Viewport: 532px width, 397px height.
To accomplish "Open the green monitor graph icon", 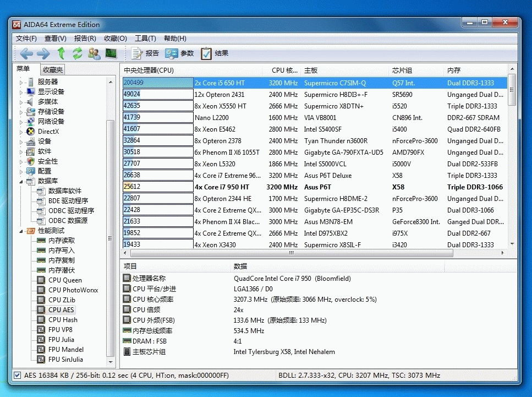I will coord(111,53).
